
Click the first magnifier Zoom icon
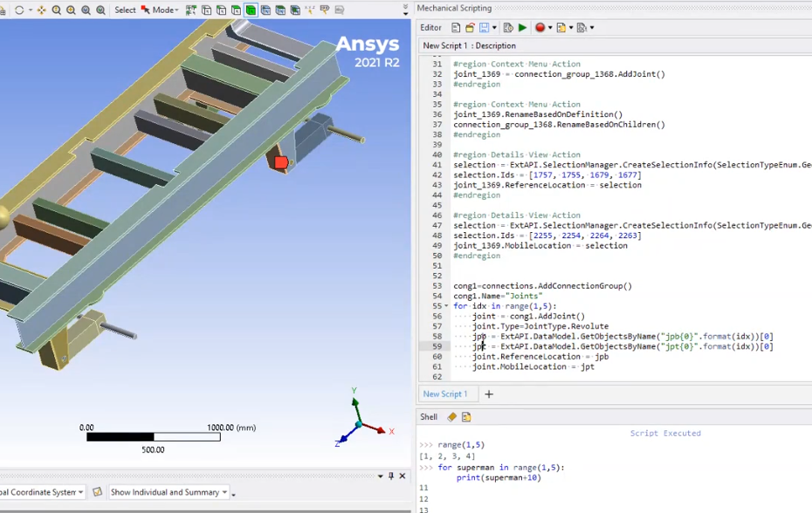click(57, 10)
